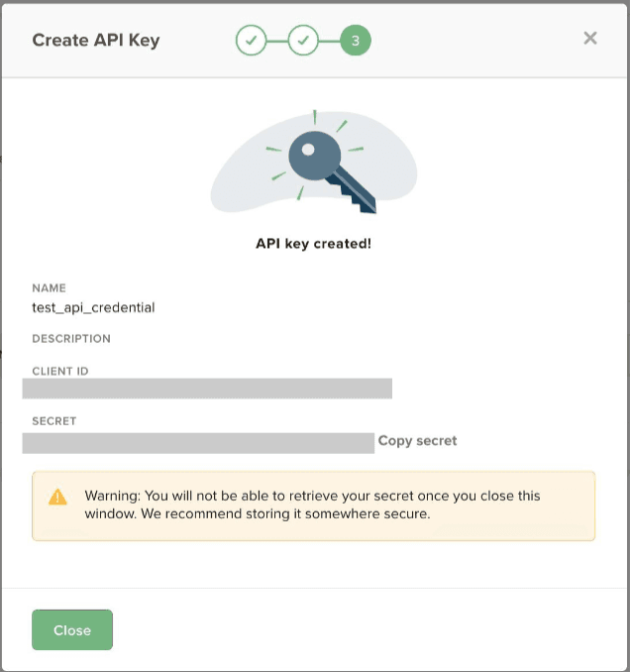Click the DESCRIPTION field label

coord(71,339)
